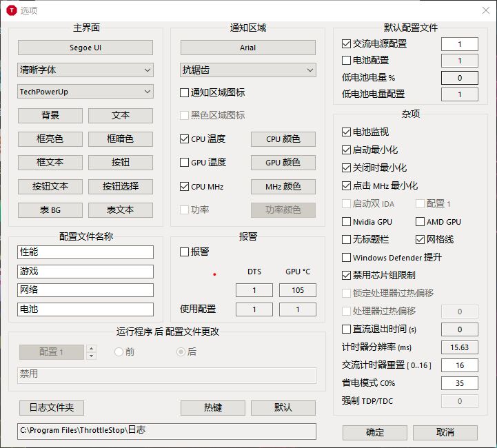
Task: Uncheck the CPU 温度 checkbox
Action: click(x=184, y=139)
